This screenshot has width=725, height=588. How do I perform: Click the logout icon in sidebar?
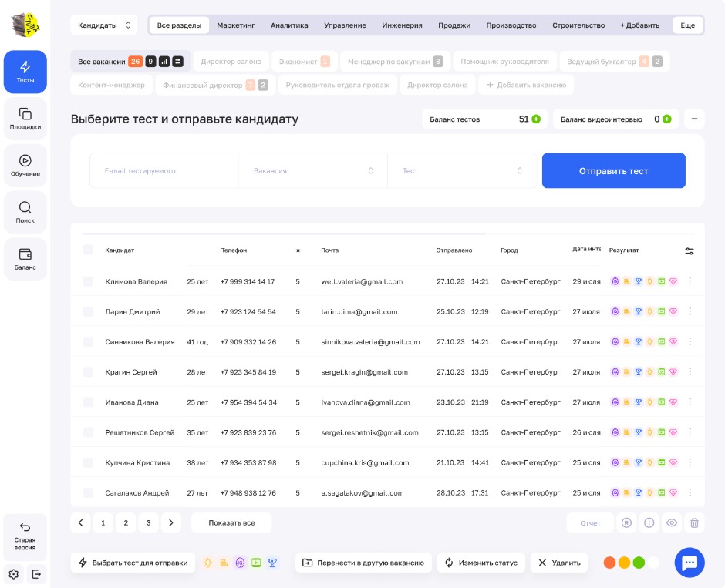click(x=36, y=573)
